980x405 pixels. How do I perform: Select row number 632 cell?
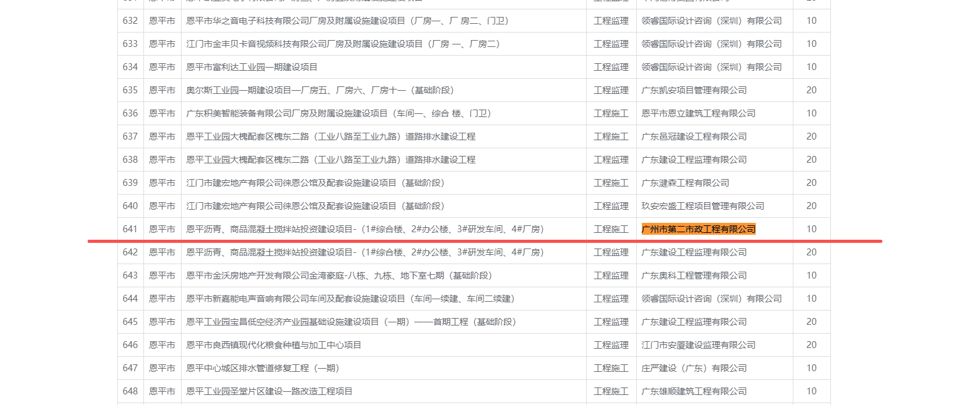tap(130, 21)
